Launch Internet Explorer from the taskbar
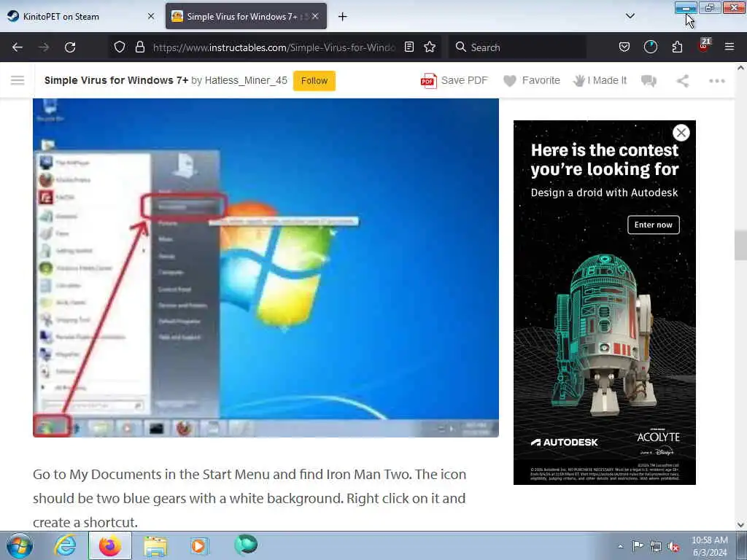Screen dimensions: 747x560 65,545
